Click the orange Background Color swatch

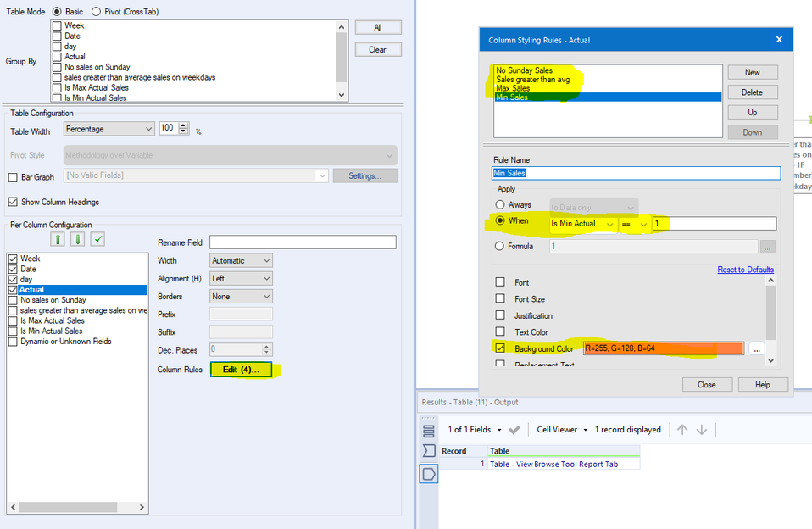coord(664,348)
